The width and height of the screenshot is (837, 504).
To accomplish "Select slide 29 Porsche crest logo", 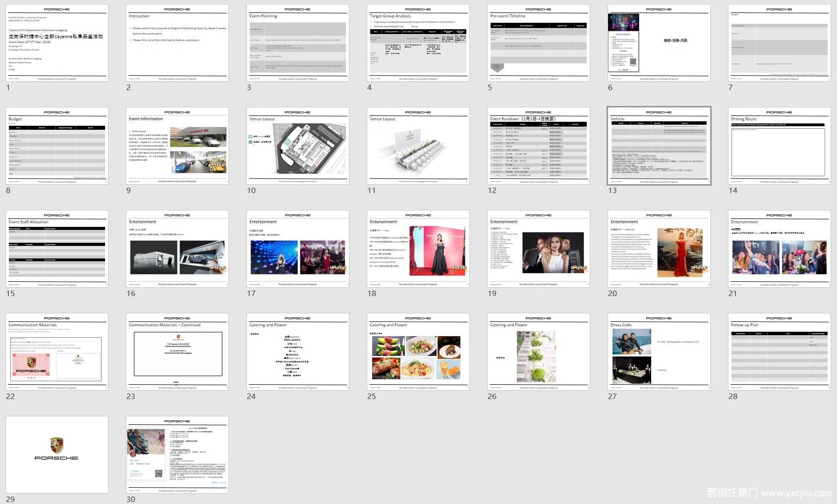I will (x=57, y=455).
